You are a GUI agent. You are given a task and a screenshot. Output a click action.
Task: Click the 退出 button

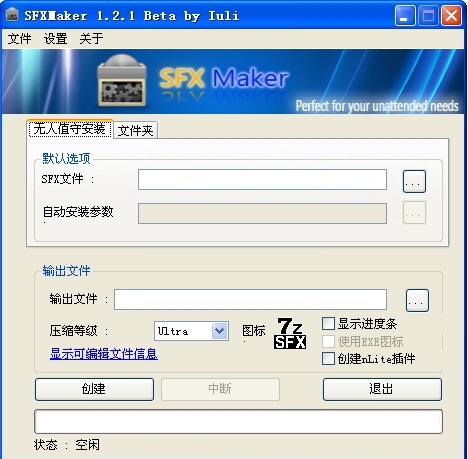[x=382, y=389]
